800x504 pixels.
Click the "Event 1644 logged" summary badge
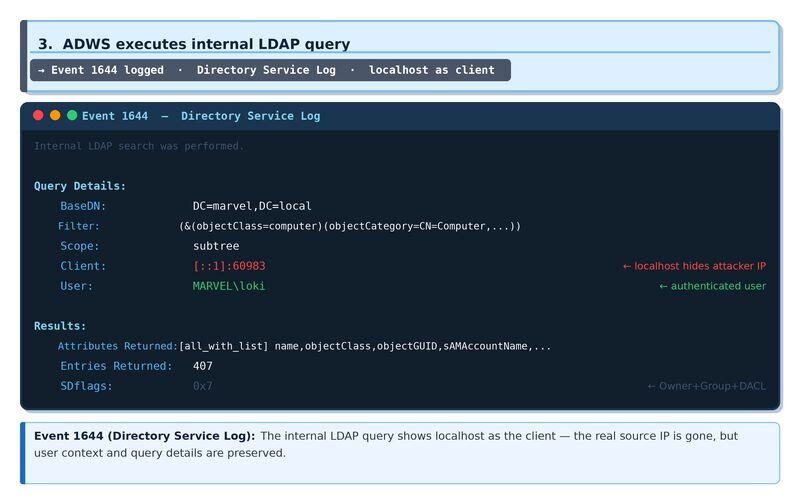click(270, 70)
